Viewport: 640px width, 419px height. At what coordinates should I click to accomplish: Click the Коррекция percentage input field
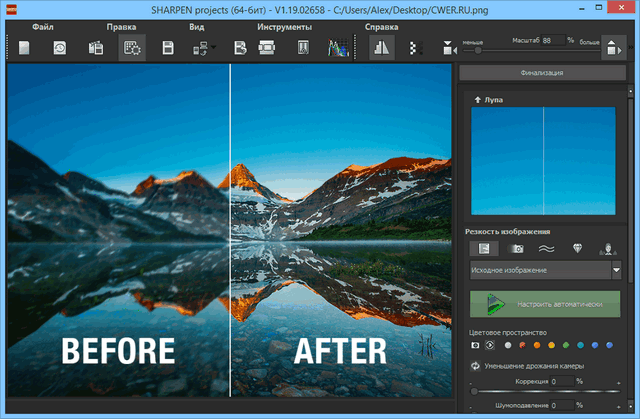(x=563, y=381)
